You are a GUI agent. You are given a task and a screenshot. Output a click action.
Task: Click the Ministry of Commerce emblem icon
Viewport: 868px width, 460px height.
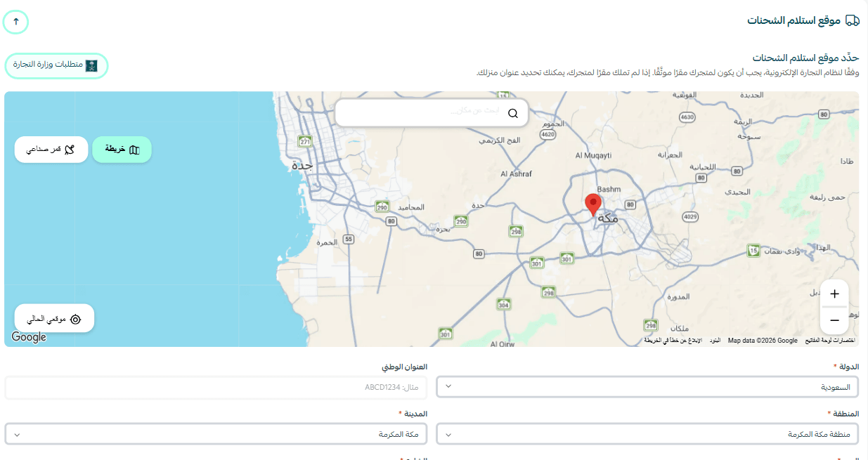[x=91, y=65]
